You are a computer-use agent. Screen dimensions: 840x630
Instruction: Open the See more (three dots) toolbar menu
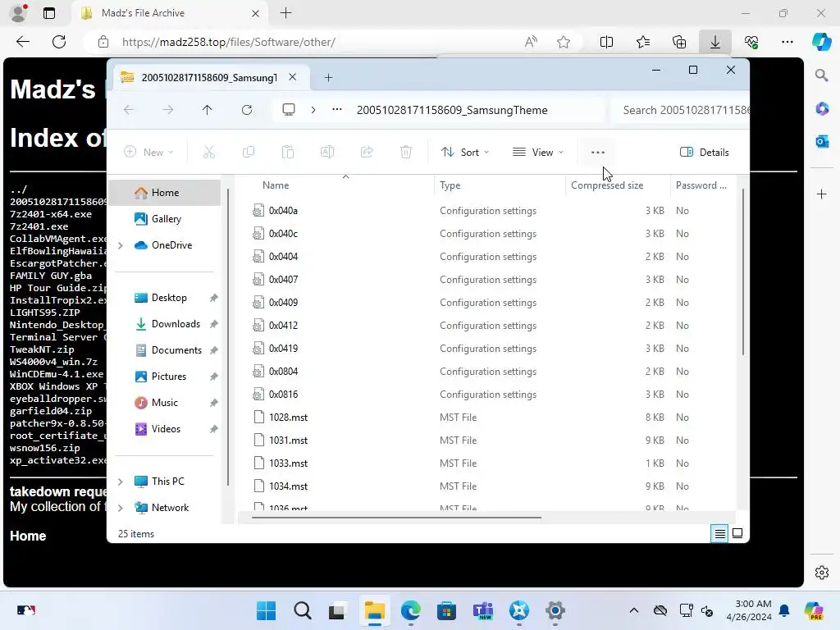(x=598, y=152)
